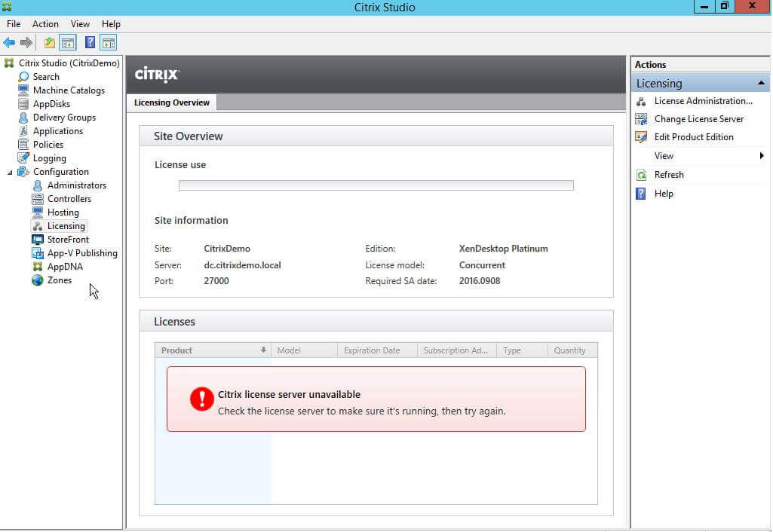Select Licensing in the tree
The image size is (773, 532).
pos(66,226)
